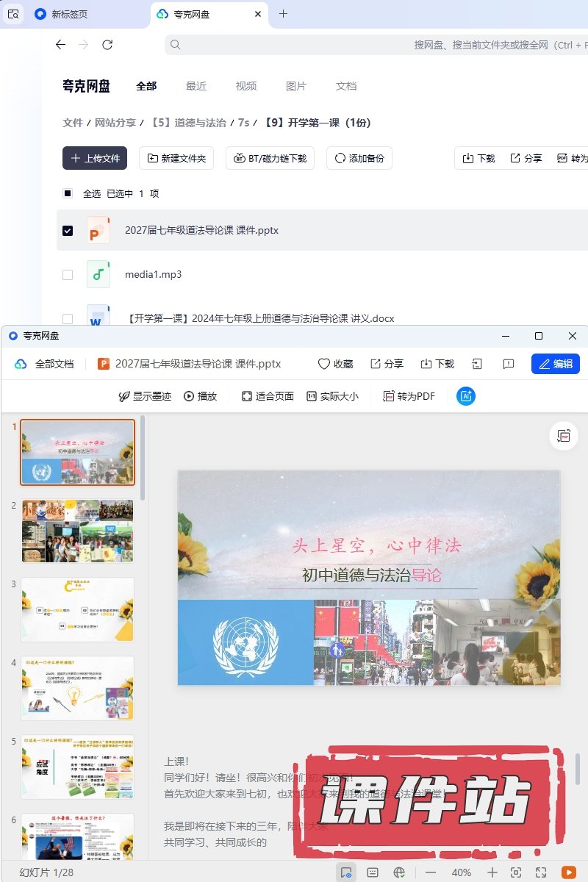
Task: Click the slide thumbnail panel scrollbar
Action: 143,456
